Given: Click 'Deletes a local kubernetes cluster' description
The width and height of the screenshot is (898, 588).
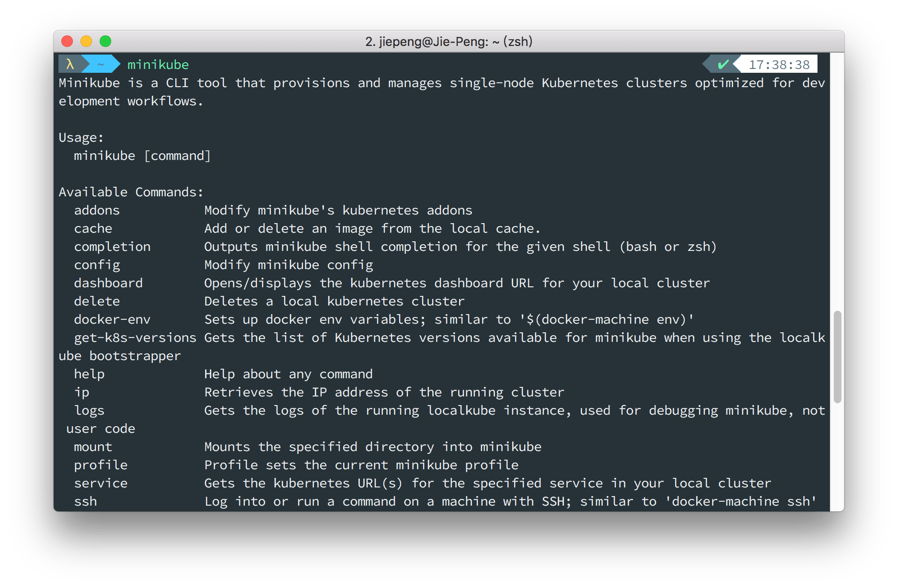Looking at the screenshot, I should 334,302.
